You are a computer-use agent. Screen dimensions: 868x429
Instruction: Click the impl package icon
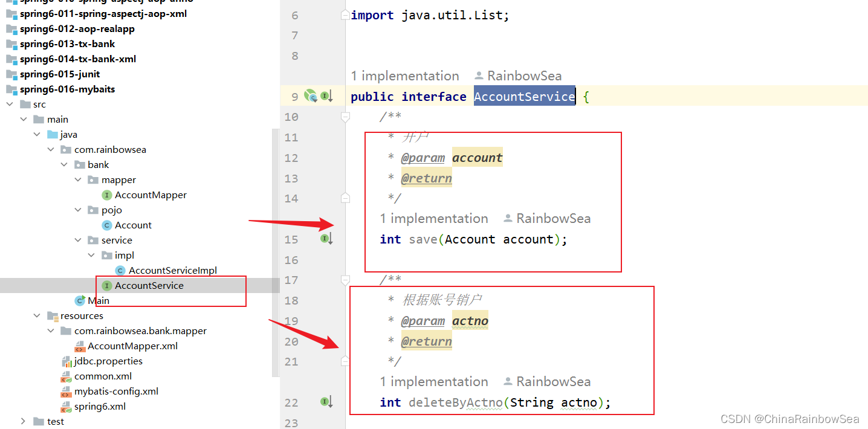[107, 256]
